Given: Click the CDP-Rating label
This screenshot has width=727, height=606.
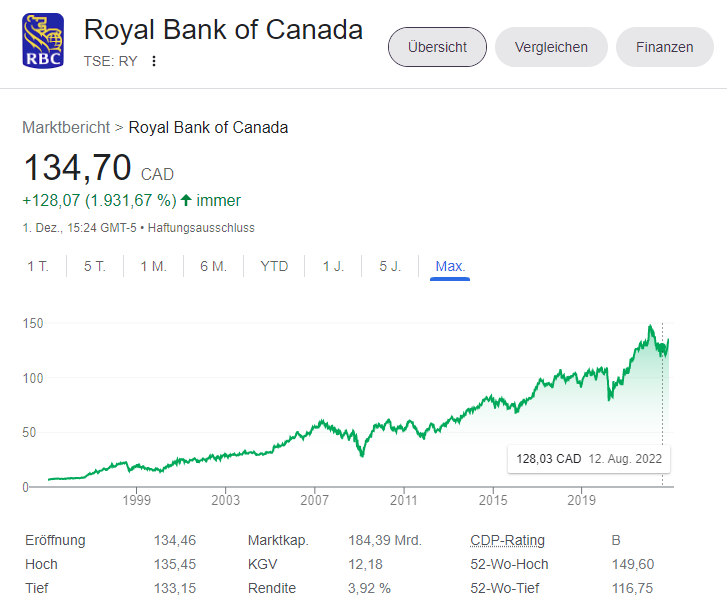Looking at the screenshot, I should coord(507,540).
